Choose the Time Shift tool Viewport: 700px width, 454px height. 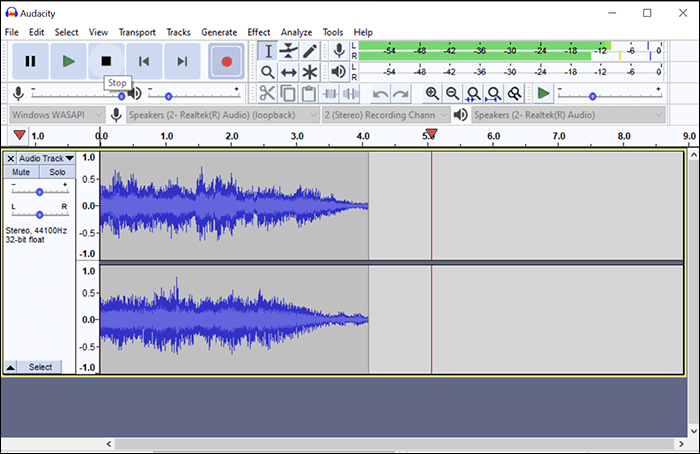click(289, 72)
